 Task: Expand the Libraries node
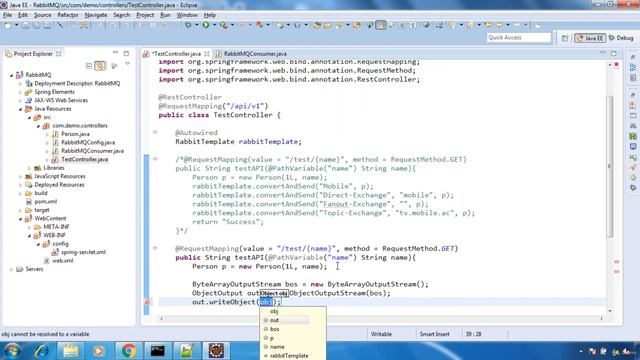29,168
